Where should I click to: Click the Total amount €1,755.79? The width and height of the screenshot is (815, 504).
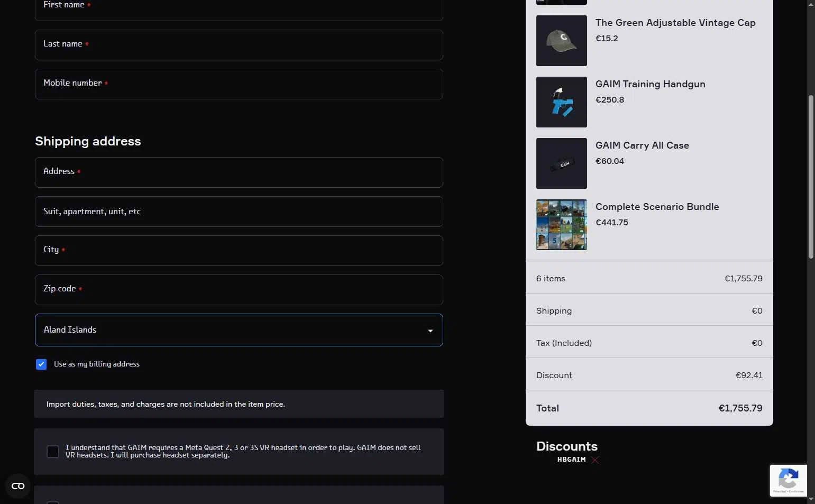(740, 408)
